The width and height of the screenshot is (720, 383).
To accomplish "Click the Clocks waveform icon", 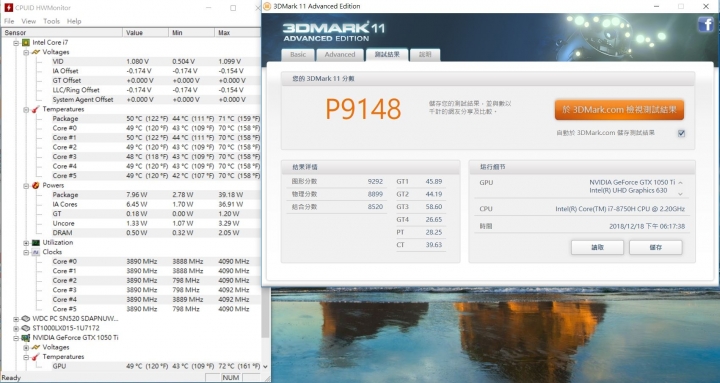I will (36, 252).
